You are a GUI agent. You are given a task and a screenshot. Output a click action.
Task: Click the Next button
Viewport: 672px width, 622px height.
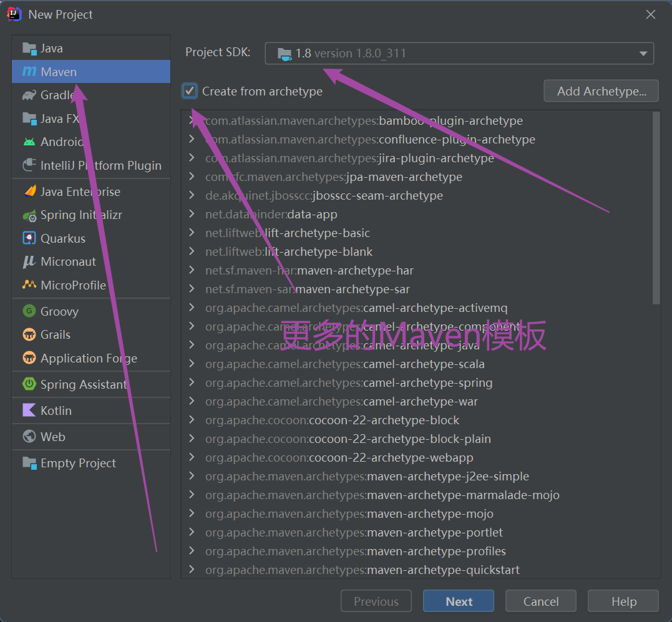458,601
